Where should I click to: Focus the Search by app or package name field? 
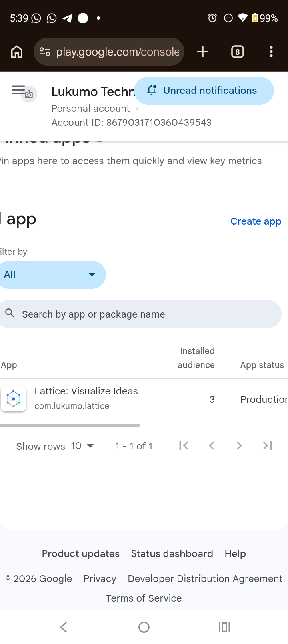pyautogui.click(x=140, y=314)
